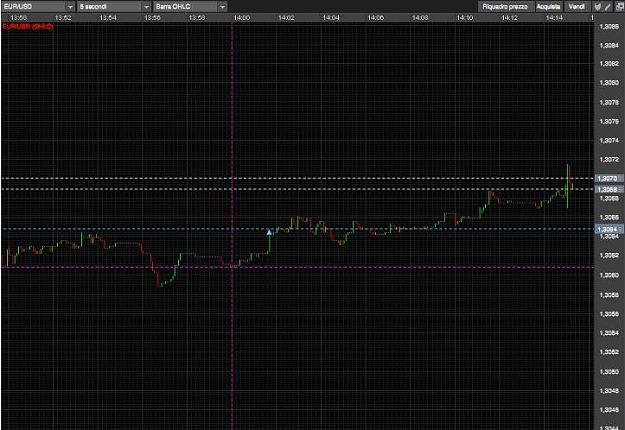Click the Riquadro prezzo button
Image resolution: width=625 pixels, height=430 pixels.
click(505, 6)
